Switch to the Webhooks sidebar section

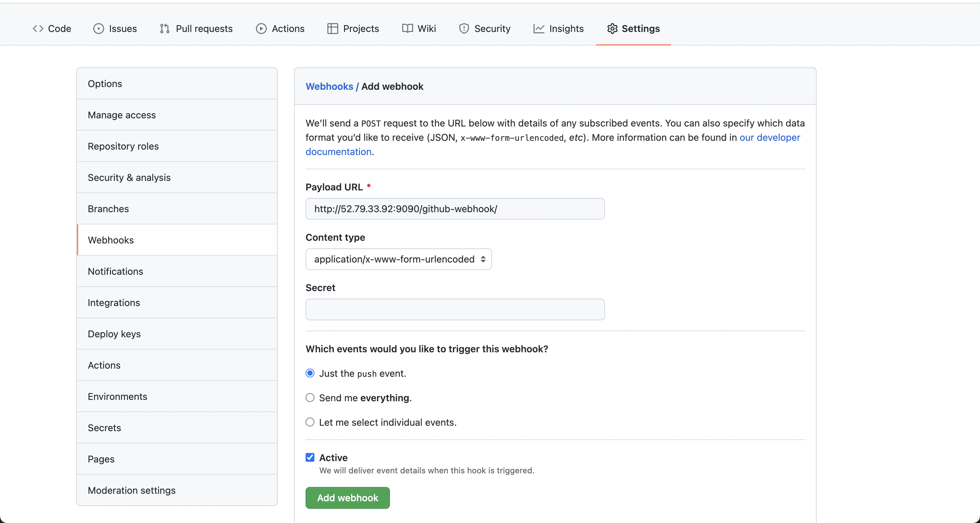(111, 240)
